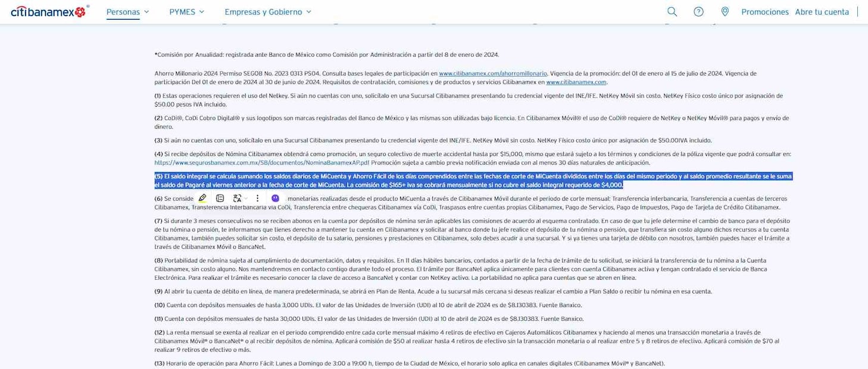The height and width of the screenshot is (369, 868).
Task: Click footnote (7) about 3 meses consecutivos
Action: pos(473,233)
